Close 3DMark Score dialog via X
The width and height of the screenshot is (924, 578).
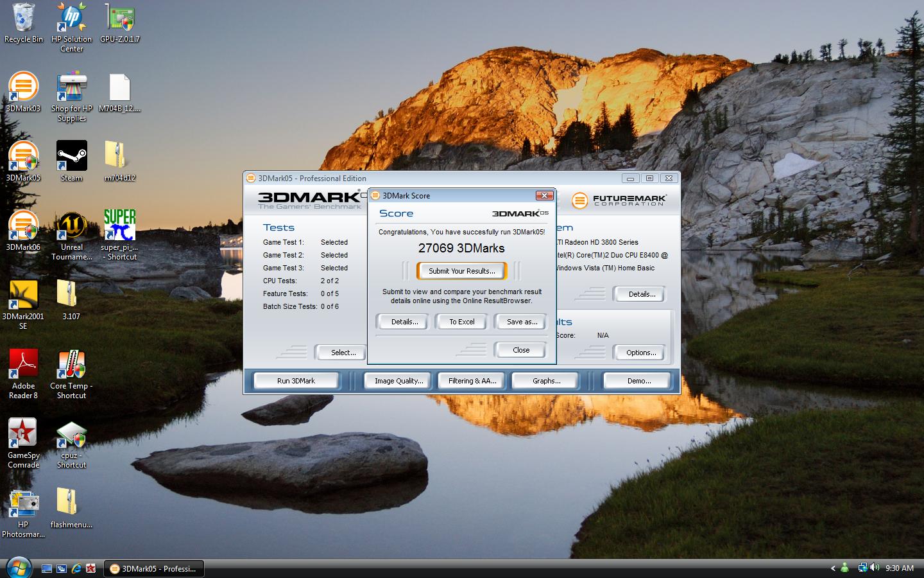[x=544, y=195]
